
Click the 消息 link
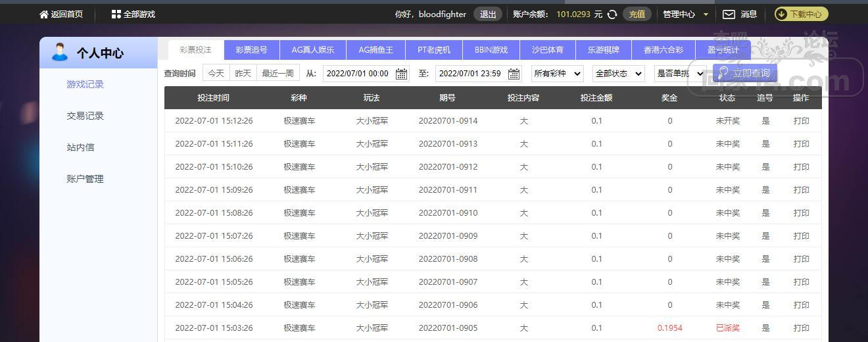[x=749, y=14]
